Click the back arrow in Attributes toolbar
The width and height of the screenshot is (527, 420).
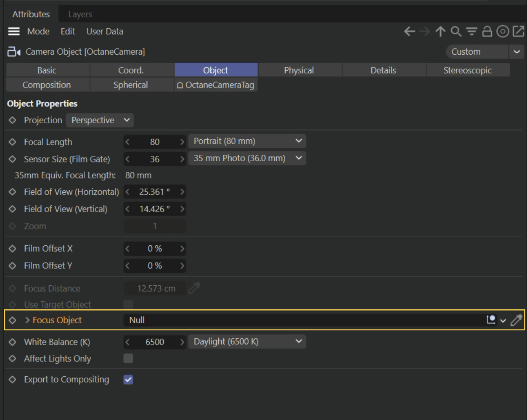tap(409, 32)
